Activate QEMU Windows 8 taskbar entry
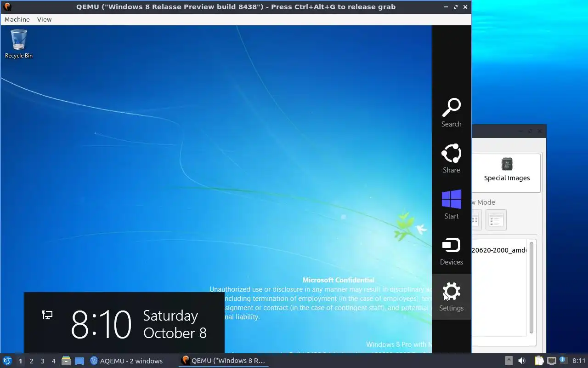Viewport: 588px width, 368px height. click(224, 361)
